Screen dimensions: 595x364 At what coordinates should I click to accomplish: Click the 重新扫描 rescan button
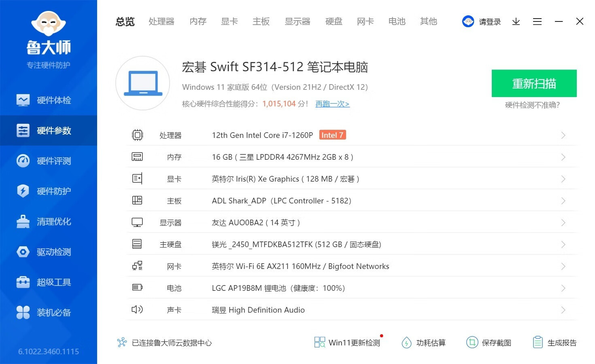534,83
